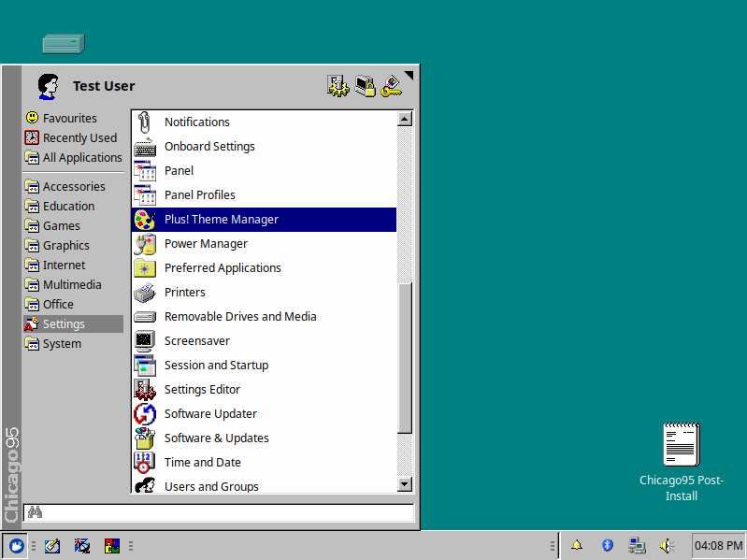
Task: Log out using the key icon
Action: tap(392, 86)
